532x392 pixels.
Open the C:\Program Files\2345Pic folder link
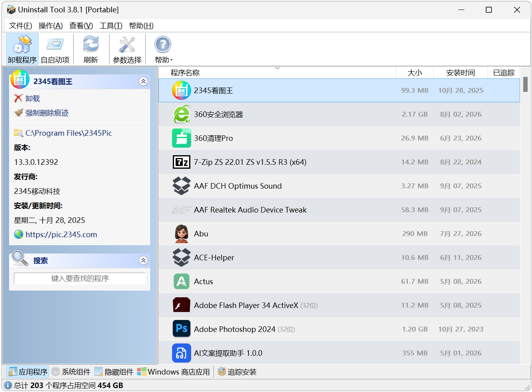(68, 133)
